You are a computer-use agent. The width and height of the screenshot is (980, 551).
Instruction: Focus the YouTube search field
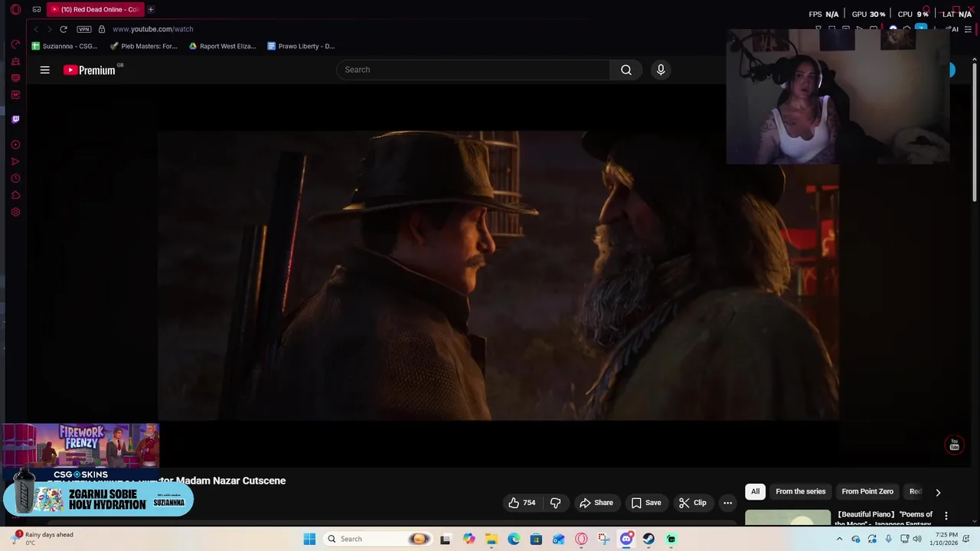[473, 70]
